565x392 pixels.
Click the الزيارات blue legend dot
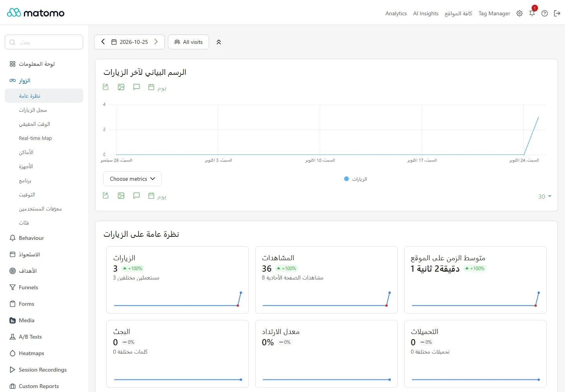pyautogui.click(x=346, y=179)
